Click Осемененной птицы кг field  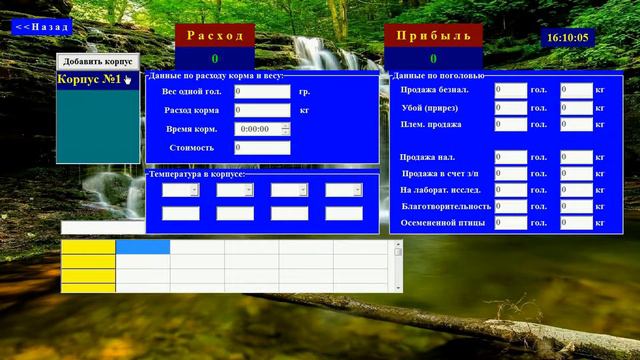pos(576,222)
